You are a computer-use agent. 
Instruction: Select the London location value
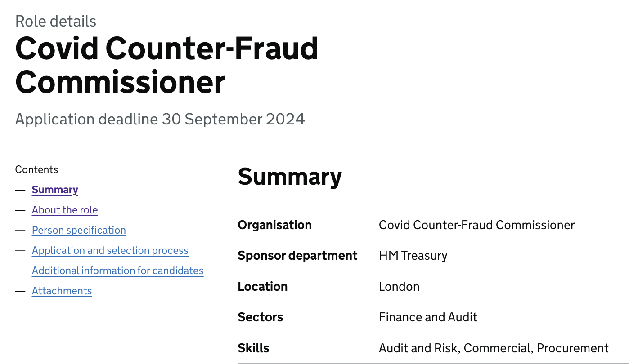pos(399,286)
